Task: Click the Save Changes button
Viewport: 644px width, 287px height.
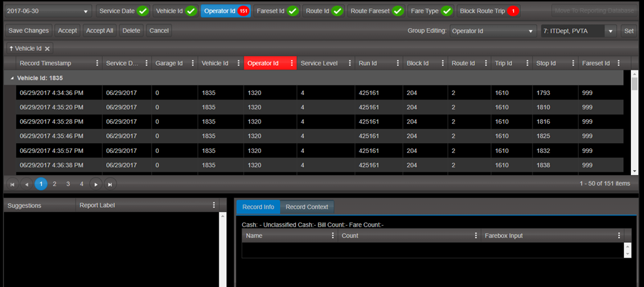Action: click(x=28, y=31)
